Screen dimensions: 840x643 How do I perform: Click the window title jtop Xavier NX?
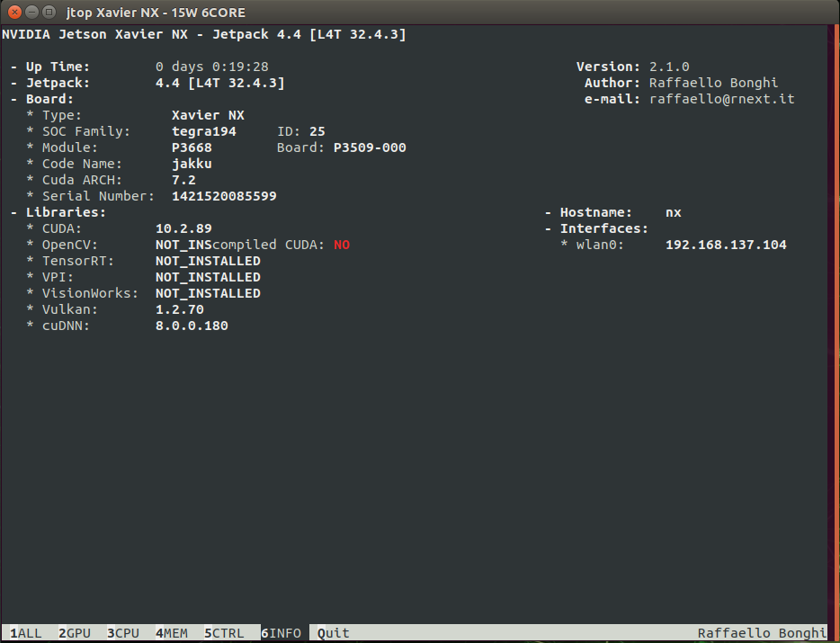(x=156, y=13)
